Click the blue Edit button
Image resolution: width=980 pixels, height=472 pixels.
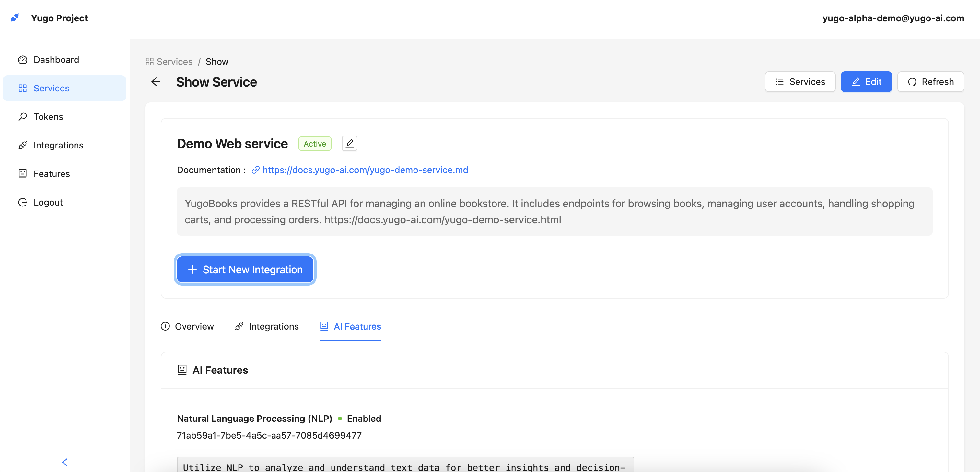tap(866, 82)
